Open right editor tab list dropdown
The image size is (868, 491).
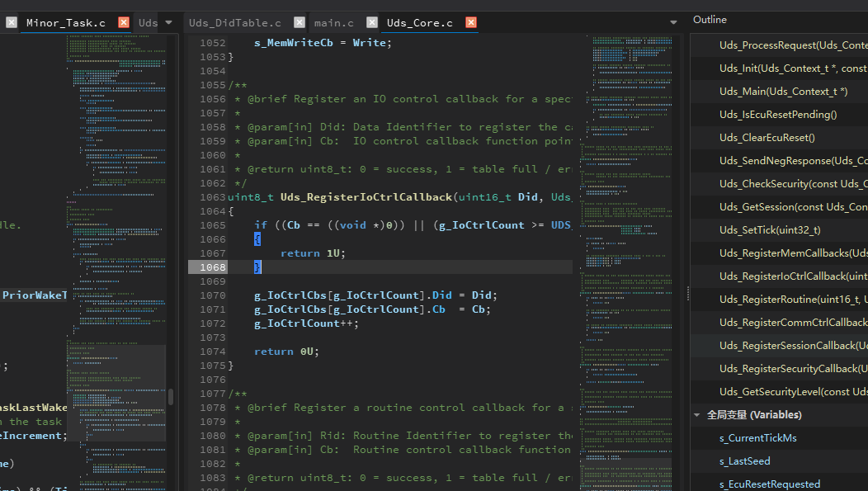pyautogui.click(x=673, y=23)
